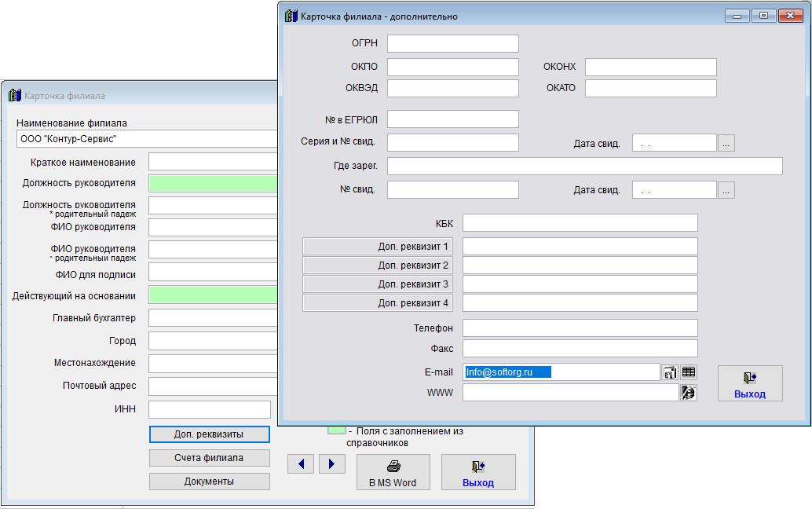This screenshot has width=812, height=509.
Task: Open the web browser icon next to WWW field
Action: pos(688,393)
